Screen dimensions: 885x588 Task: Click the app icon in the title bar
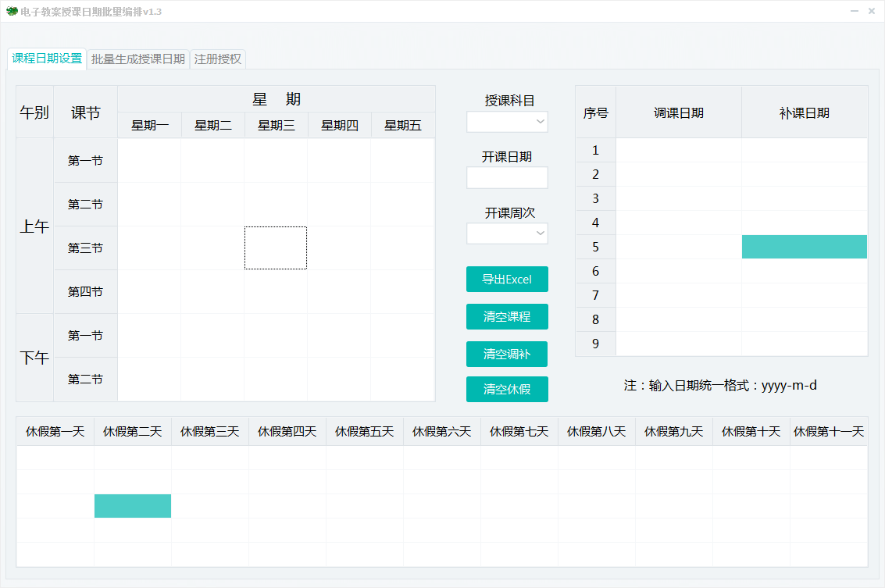tap(12, 11)
